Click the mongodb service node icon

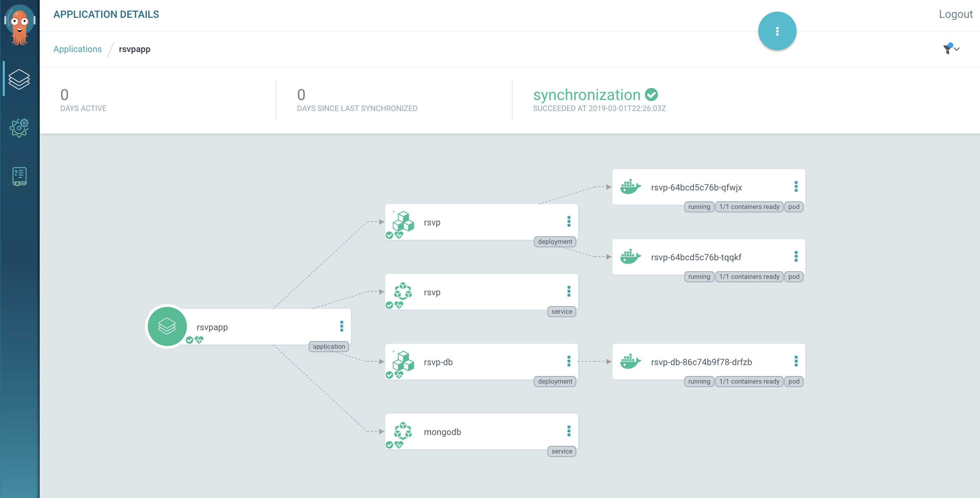[403, 431]
